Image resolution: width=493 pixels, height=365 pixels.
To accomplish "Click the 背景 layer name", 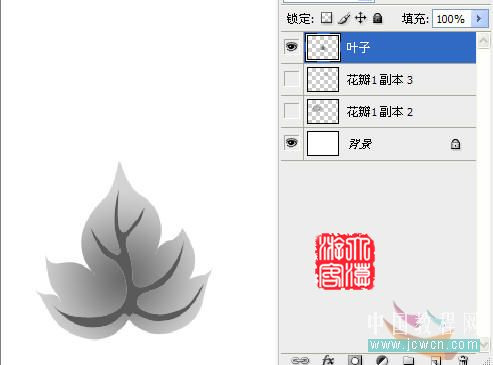I will (x=360, y=144).
